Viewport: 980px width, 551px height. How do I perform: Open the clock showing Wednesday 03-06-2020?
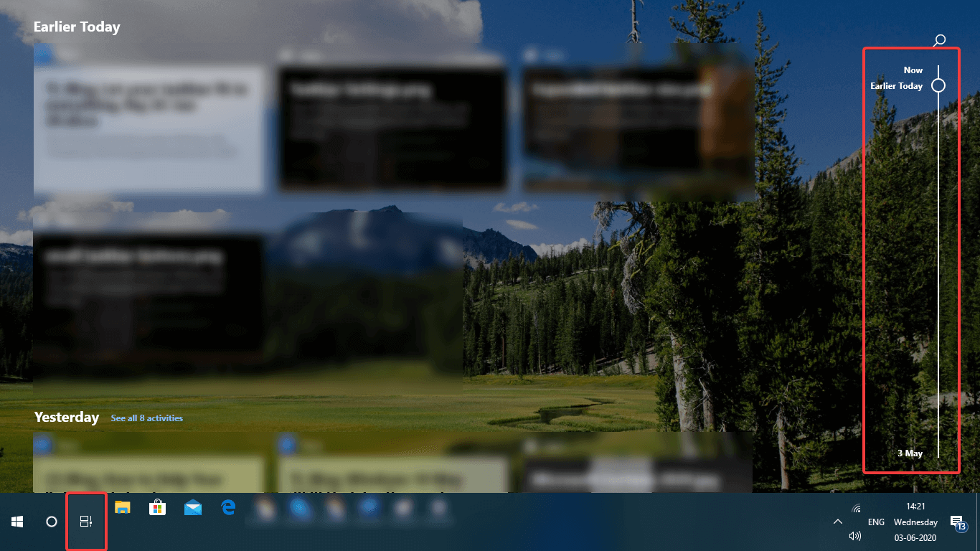click(915, 522)
